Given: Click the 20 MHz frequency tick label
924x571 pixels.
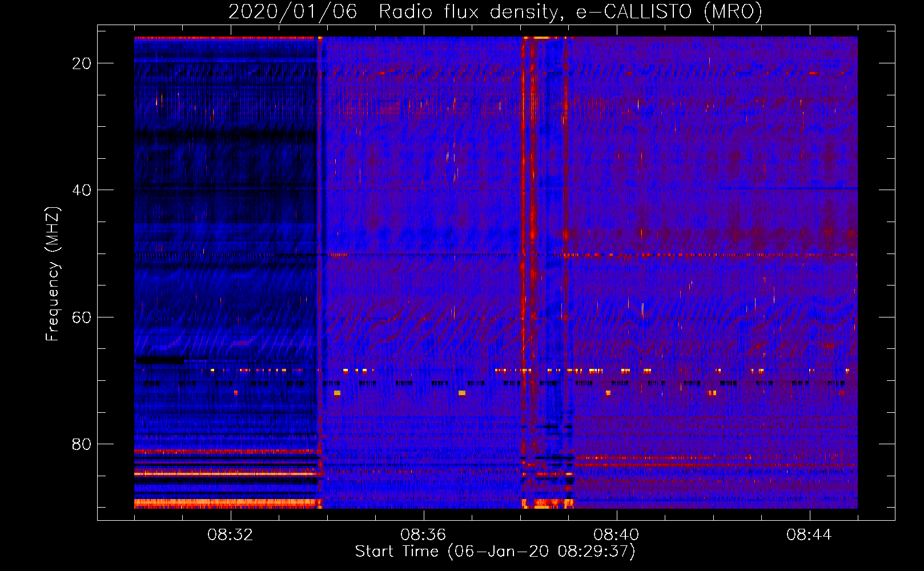Looking at the screenshot, I should [x=82, y=63].
